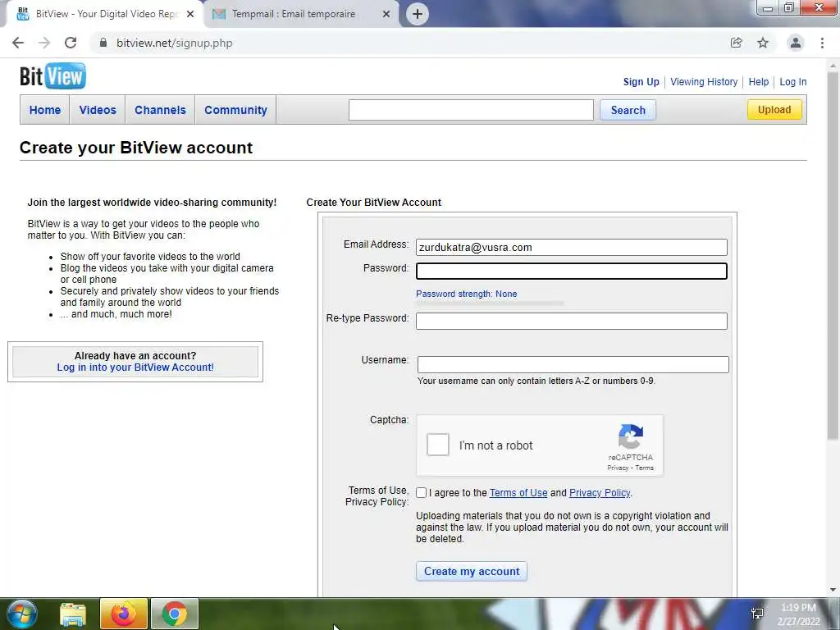Open Windows Start menu orb

[22, 614]
